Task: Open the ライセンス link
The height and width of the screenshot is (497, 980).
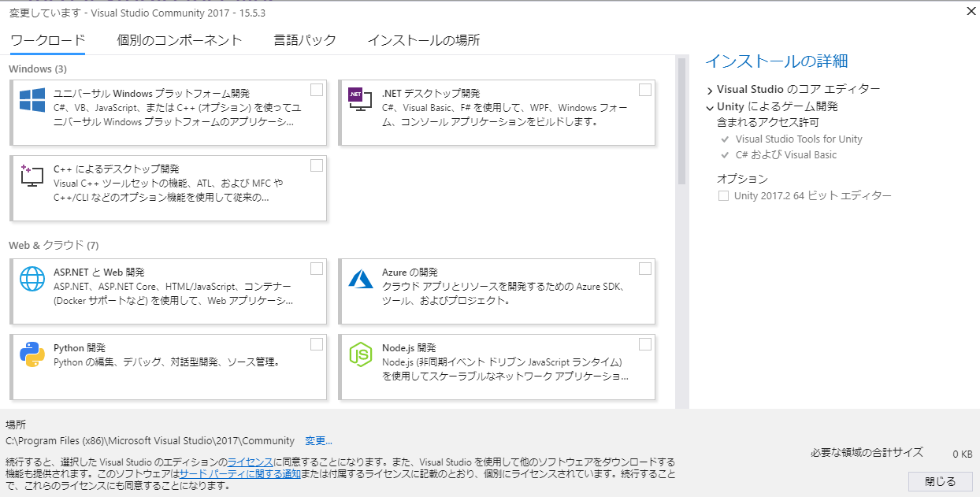Action: pos(251,462)
